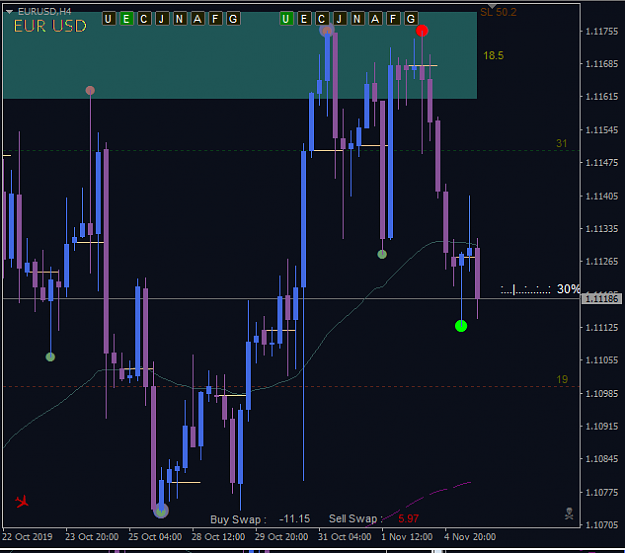Select C button in right currency group
Screen dimensions: 625x553
point(322,19)
